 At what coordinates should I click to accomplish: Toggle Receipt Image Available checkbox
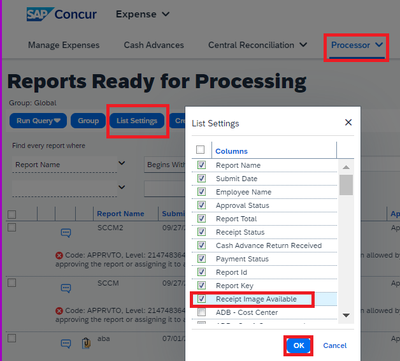[x=201, y=298]
